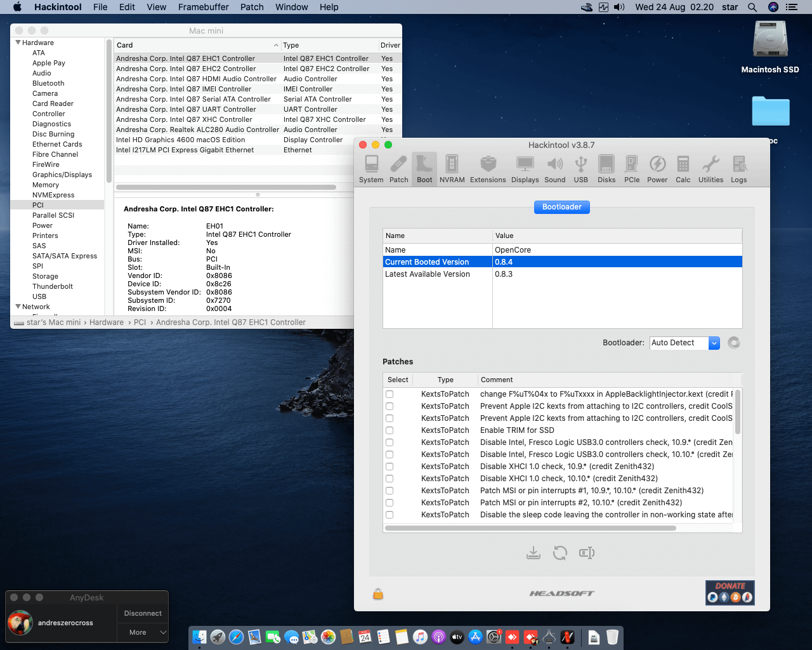Viewport: 812px width, 650px height.
Task: Enable the Disable XHCI 10.9 check patch
Action: pyautogui.click(x=390, y=467)
